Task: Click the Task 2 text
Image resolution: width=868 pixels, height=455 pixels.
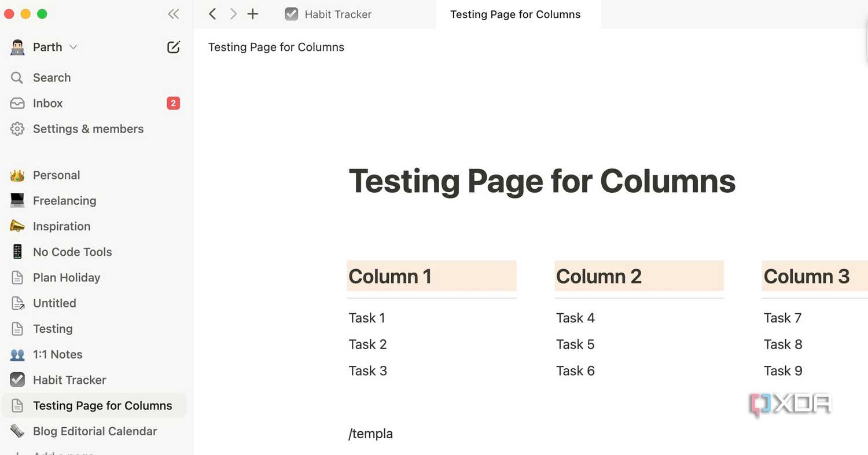Action: coord(367,344)
